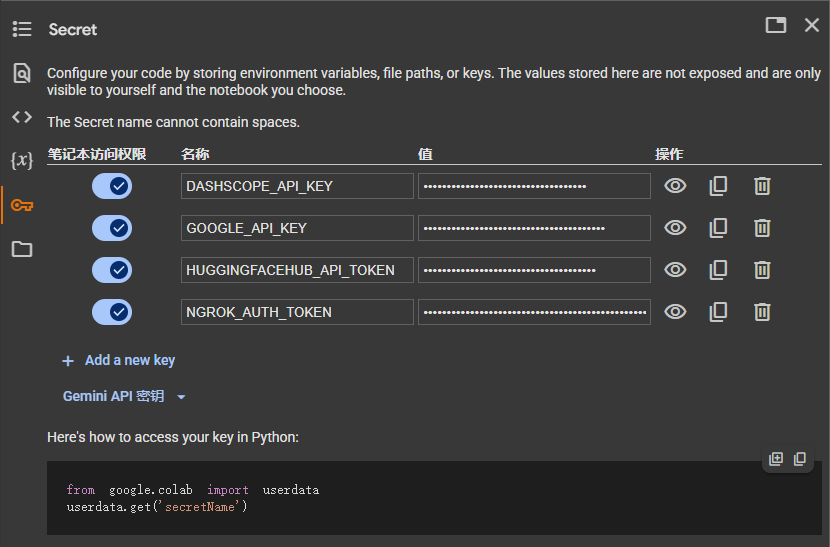Viewport: 830px width, 547px height.
Task: Disable notebook access for HUGGINGFACEHUB_API_TOKEN
Action: (x=112, y=270)
